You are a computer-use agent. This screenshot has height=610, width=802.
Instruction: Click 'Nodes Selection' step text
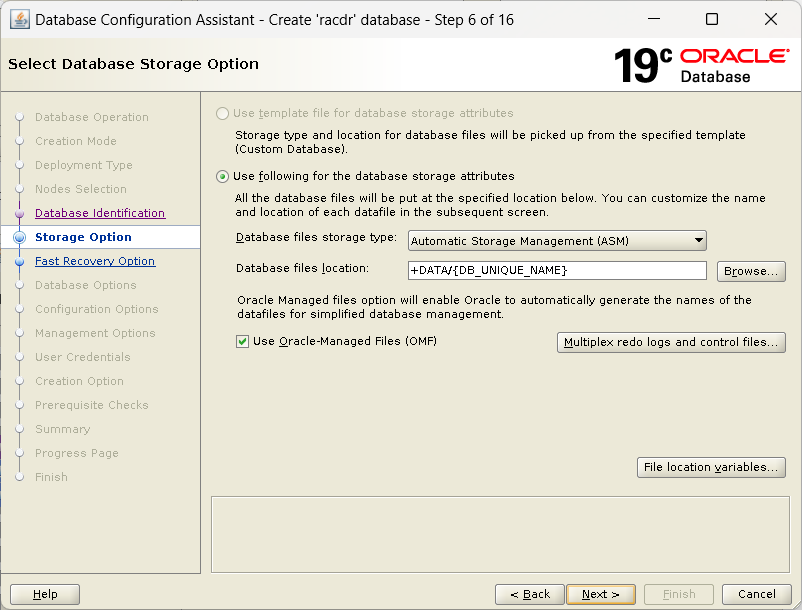tap(81, 189)
